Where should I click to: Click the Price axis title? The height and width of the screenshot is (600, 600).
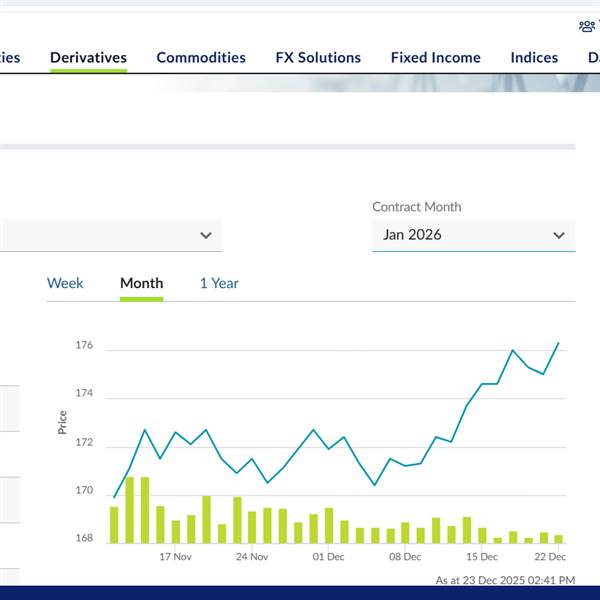click(62, 422)
